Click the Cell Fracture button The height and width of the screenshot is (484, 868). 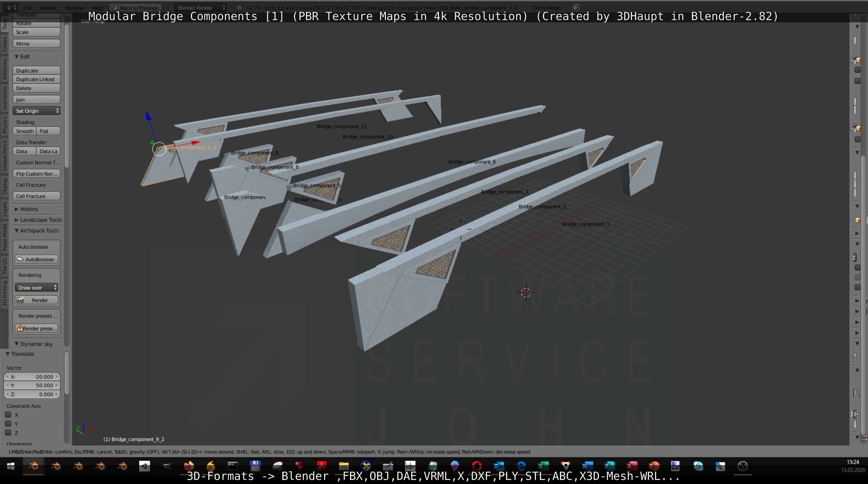pyautogui.click(x=36, y=196)
